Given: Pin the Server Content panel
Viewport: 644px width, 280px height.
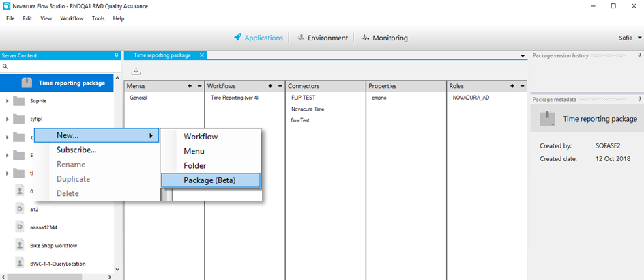Looking at the screenshot, I should tap(116, 55).
